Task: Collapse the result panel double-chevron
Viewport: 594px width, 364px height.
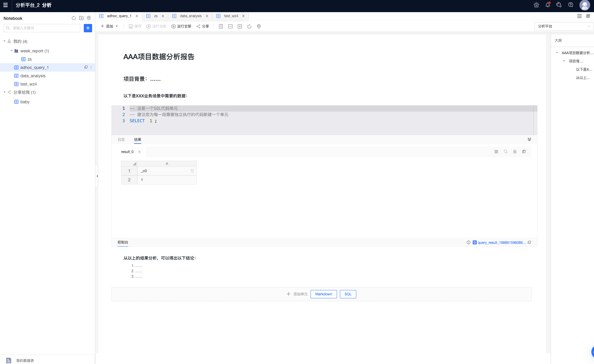Action: (x=529, y=139)
